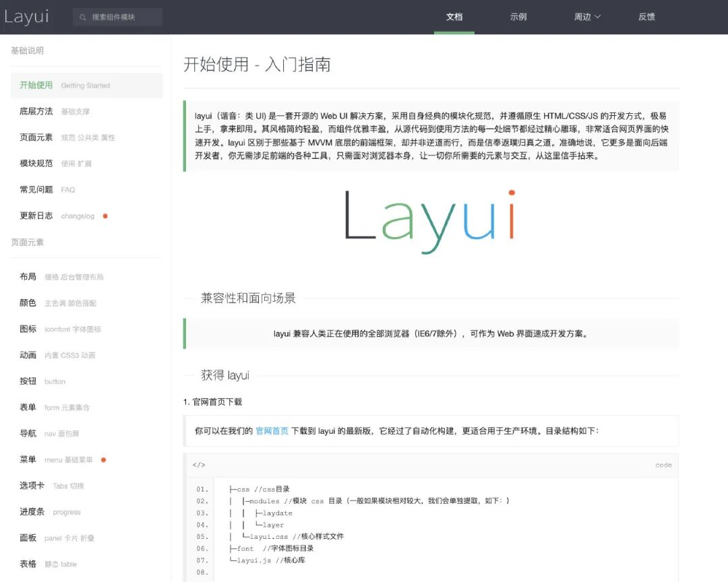Image resolution: width=728 pixels, height=582 pixels.
Task: Open 颜色 主色调 颜色搭配 item
Action: coord(86,303)
